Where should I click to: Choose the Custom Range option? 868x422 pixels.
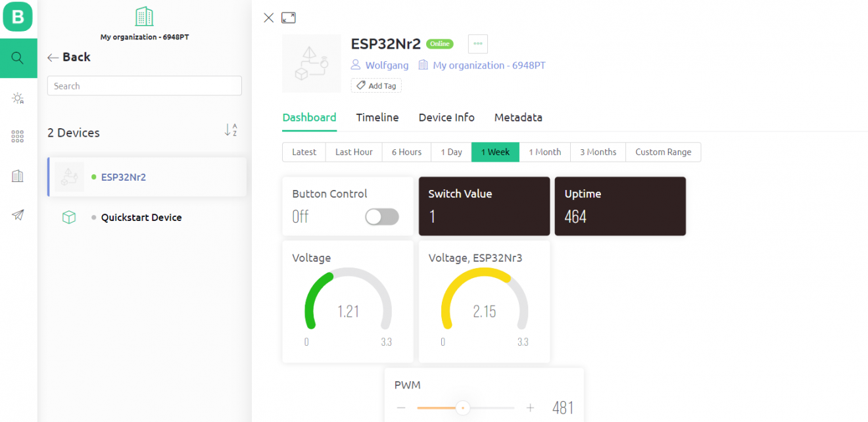(663, 152)
